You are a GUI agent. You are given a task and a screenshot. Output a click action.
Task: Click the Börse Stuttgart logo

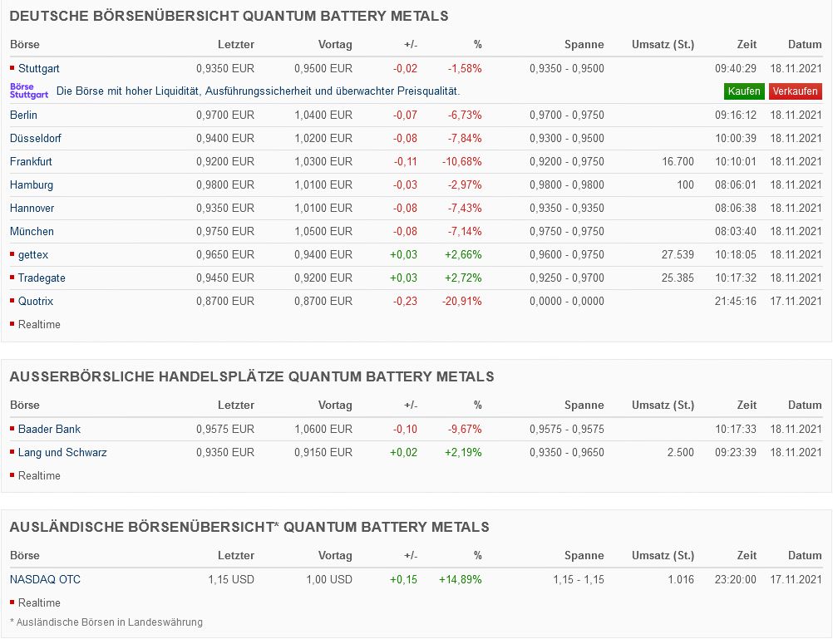click(x=29, y=91)
